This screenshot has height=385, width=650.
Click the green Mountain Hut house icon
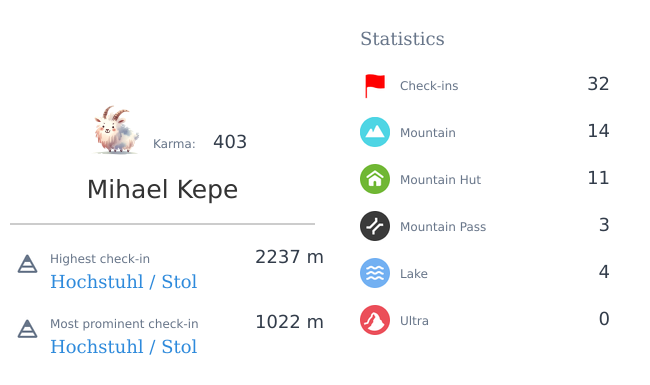click(x=375, y=179)
